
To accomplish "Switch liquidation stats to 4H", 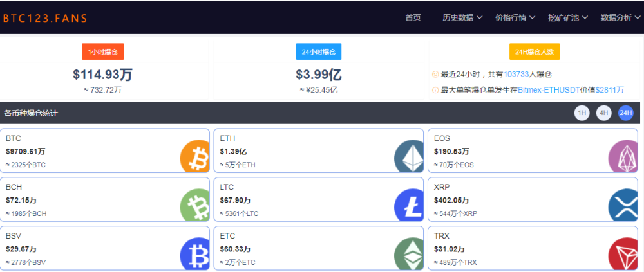I will click(x=604, y=113).
